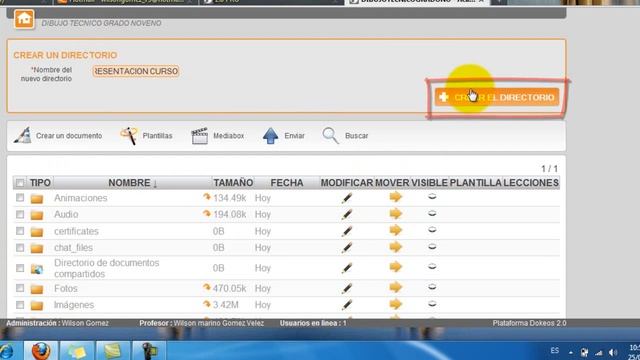The image size is (640, 360).
Task: Toggle visibility of Fotos folder
Action: coord(432,287)
